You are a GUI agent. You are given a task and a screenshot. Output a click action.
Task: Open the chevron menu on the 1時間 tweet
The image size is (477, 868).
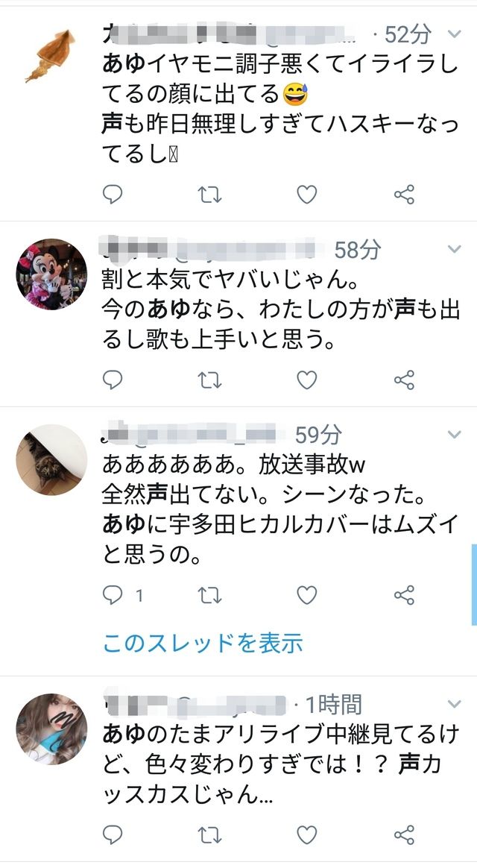tap(455, 704)
